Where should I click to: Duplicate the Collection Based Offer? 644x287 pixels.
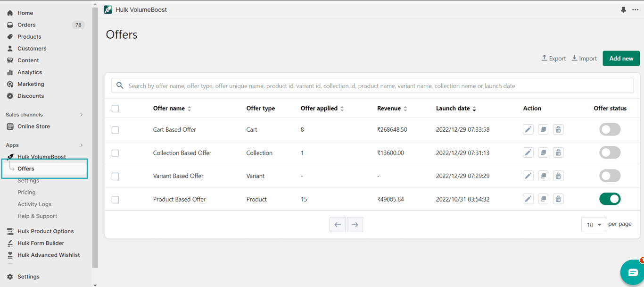(x=543, y=152)
